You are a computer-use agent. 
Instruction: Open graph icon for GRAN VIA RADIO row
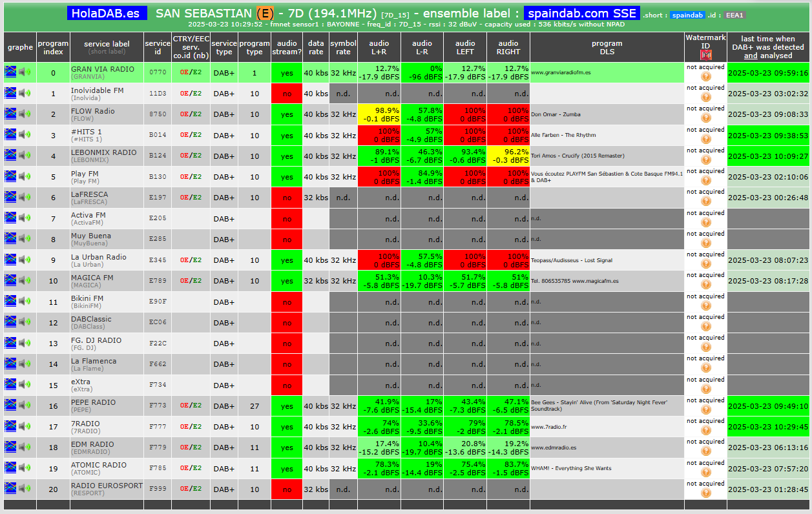tap(10, 72)
